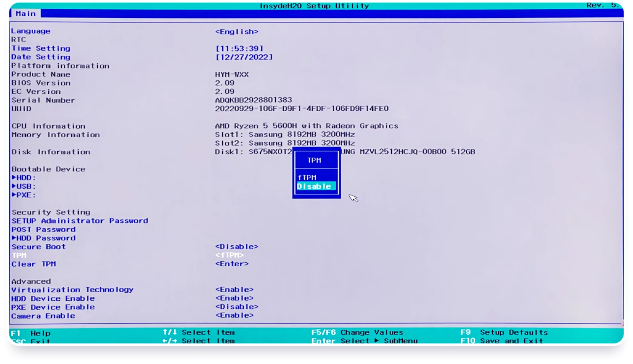Toggle Secure Boot Disable value
The height and width of the screenshot is (364, 633).
pos(237,247)
